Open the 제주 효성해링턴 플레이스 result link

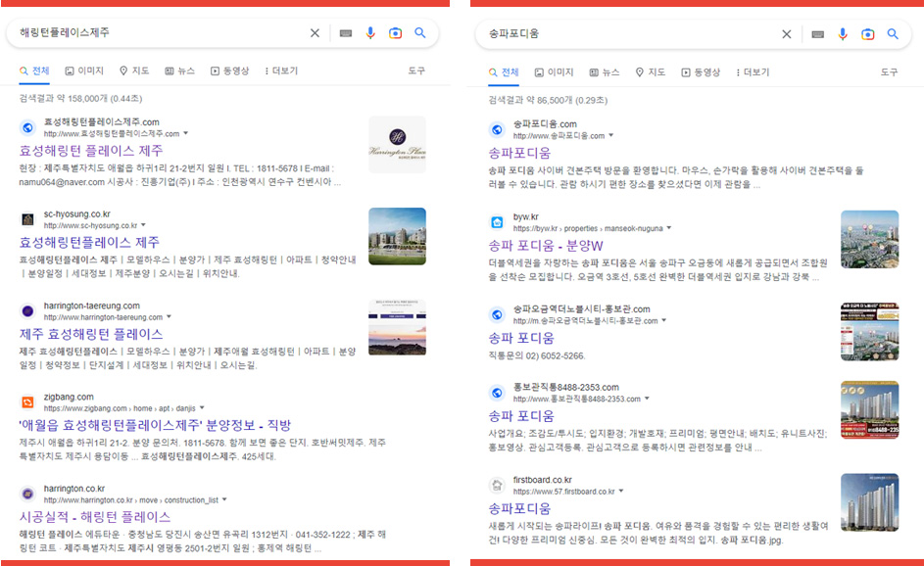(91, 335)
